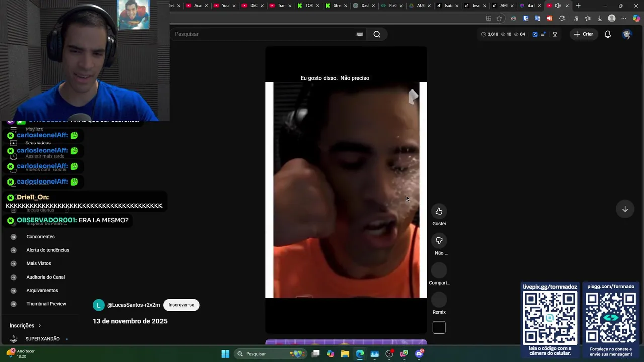
Task: Open the @LucasSantos-r2v2m channel link
Action: [x=133, y=305]
